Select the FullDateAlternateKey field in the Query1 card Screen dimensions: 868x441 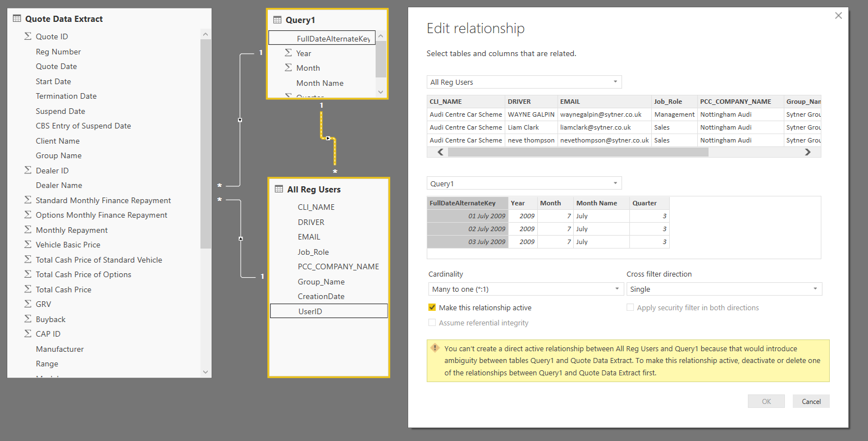322,38
